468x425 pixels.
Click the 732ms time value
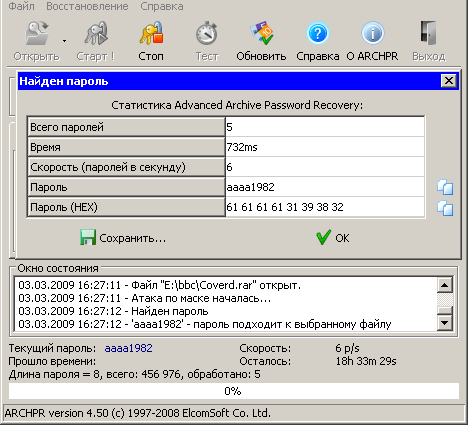click(325, 147)
